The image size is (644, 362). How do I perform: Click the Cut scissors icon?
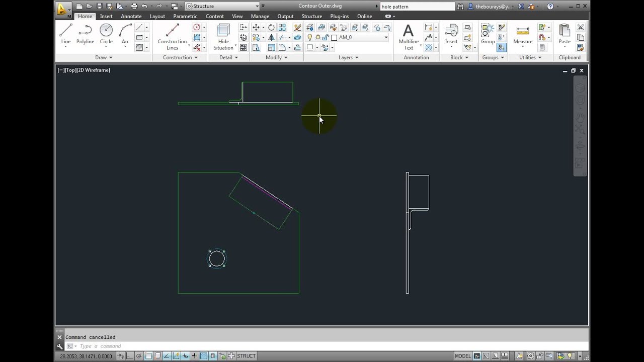click(581, 28)
